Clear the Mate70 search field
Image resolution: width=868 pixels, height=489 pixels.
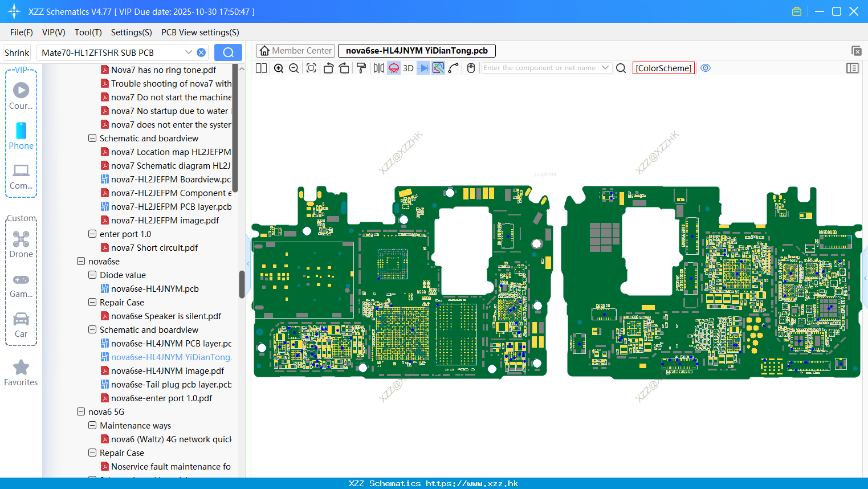pyautogui.click(x=201, y=52)
